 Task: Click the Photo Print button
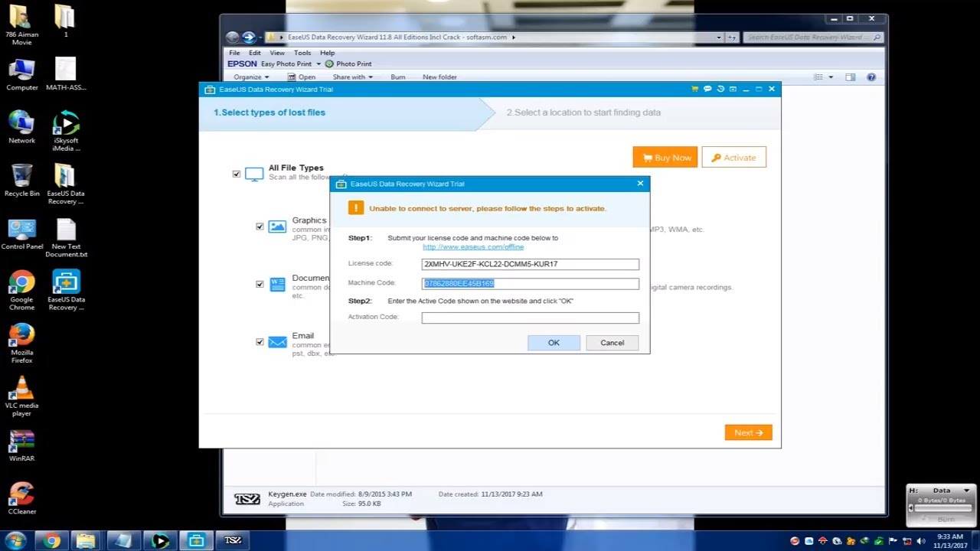(x=348, y=64)
